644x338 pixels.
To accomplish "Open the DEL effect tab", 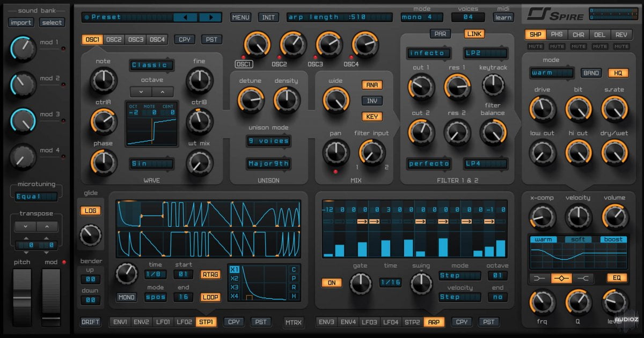I will [600, 34].
